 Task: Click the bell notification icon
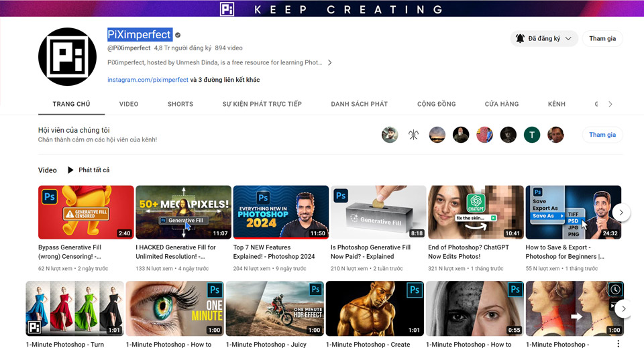(x=520, y=39)
